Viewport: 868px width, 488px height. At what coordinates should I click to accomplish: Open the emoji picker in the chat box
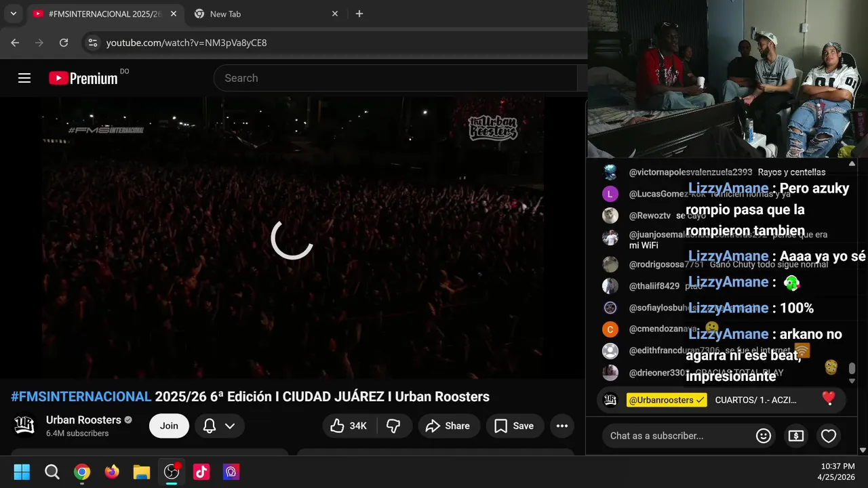(x=764, y=436)
